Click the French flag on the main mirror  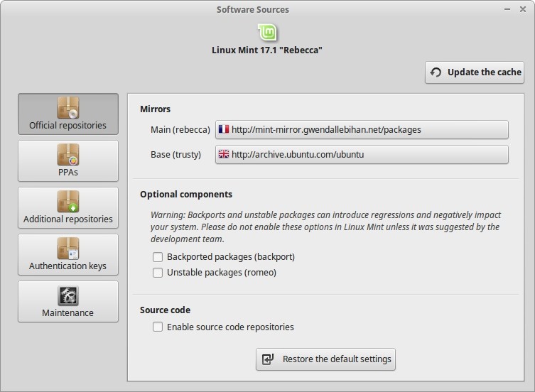coord(224,129)
